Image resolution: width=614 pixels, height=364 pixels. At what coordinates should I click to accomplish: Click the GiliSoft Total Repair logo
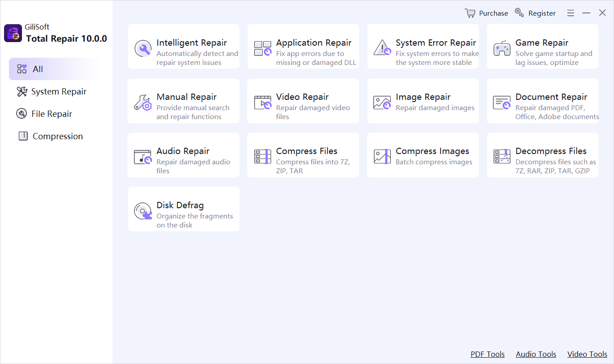(13, 33)
